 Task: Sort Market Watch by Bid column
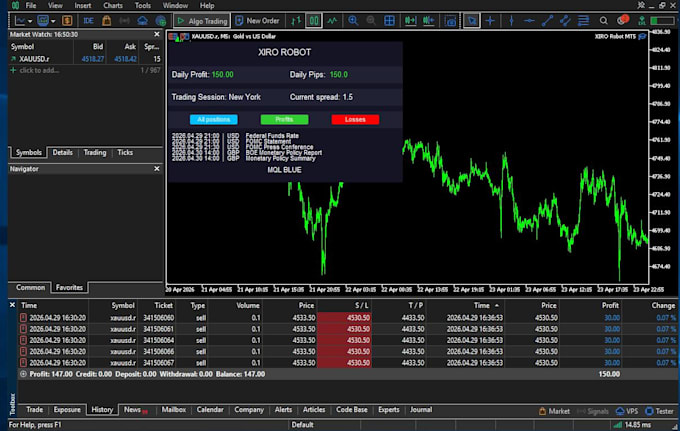(x=98, y=47)
